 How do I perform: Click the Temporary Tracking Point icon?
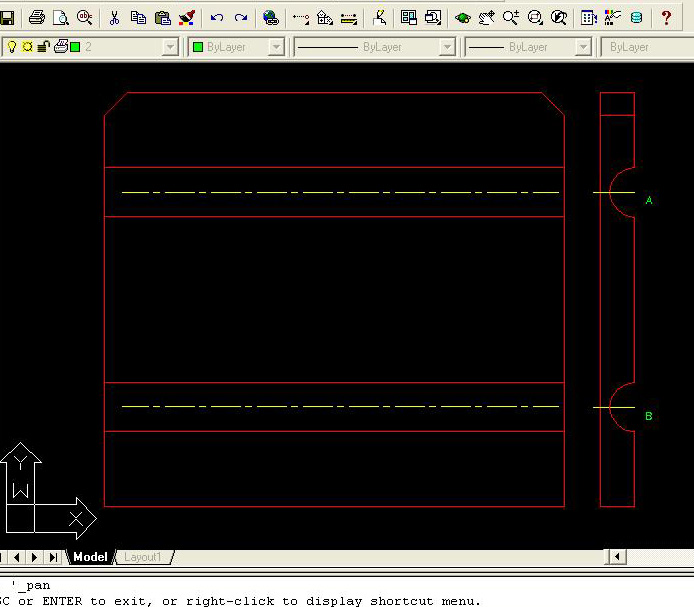[x=301, y=18]
